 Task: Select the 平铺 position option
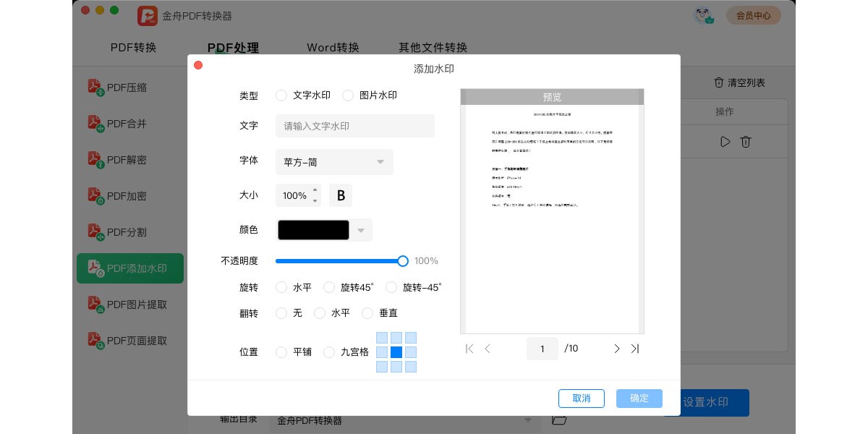coord(281,352)
